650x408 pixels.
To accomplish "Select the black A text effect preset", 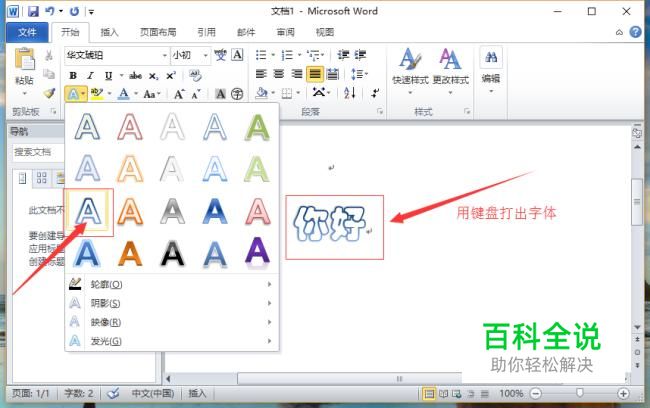I will point(172,253).
